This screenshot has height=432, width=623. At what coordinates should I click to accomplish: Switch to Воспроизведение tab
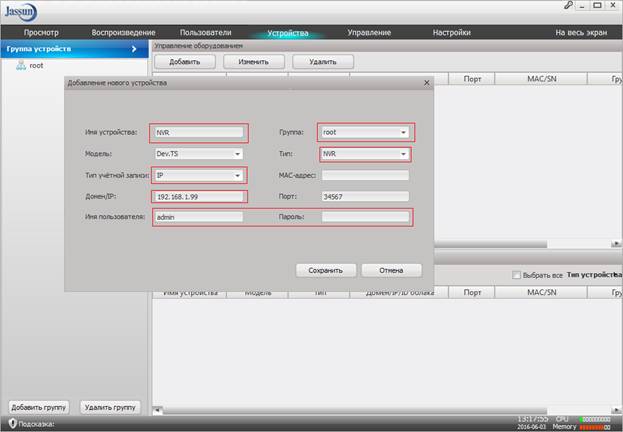click(x=123, y=33)
